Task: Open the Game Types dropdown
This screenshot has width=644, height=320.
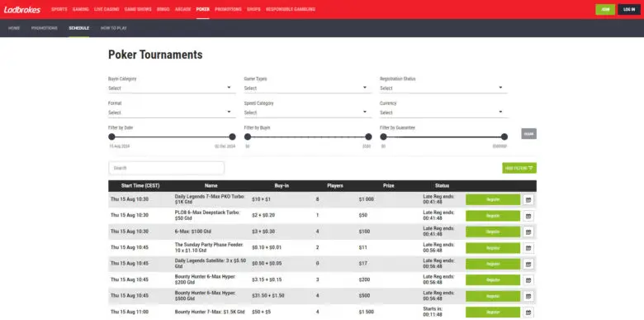Action: [307, 88]
